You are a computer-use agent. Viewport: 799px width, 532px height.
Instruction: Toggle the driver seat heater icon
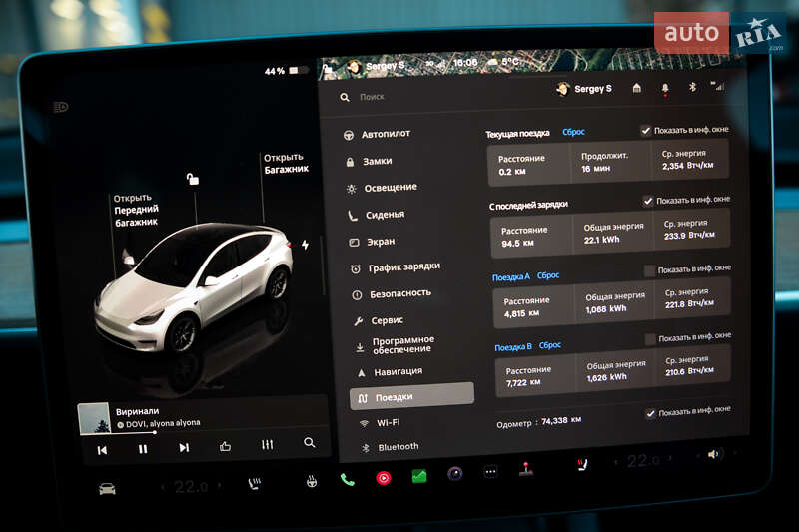tap(255, 484)
